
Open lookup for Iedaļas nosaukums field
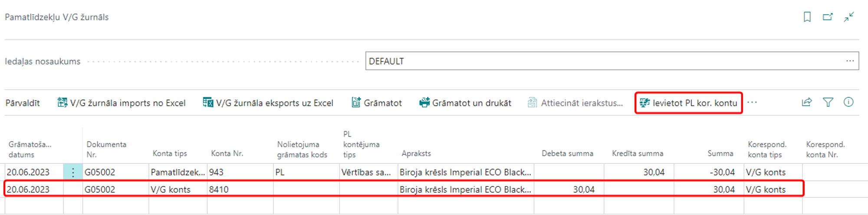(850, 61)
